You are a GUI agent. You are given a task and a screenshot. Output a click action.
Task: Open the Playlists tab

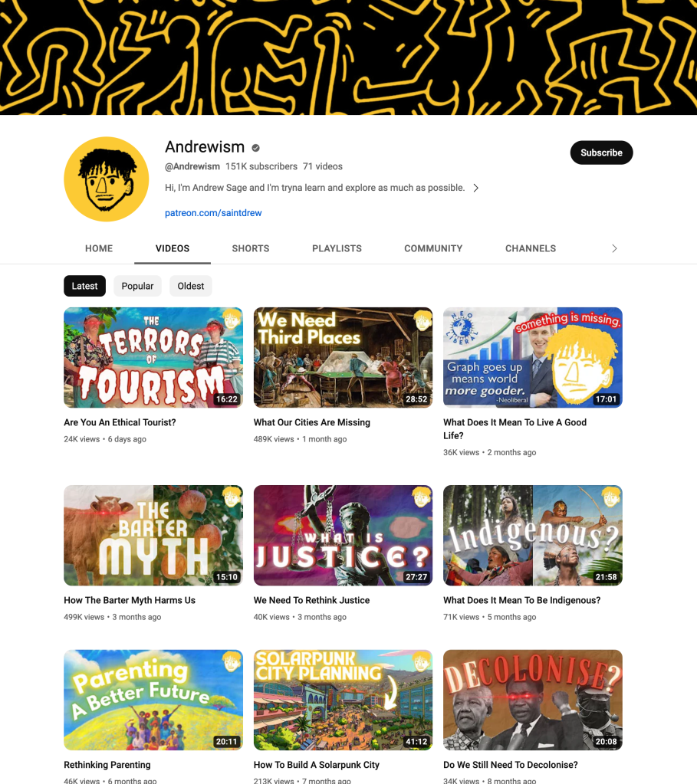(337, 248)
